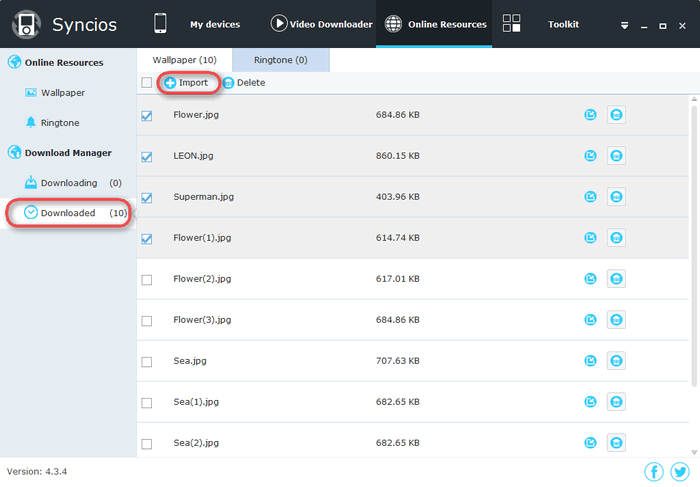Select Wallpaper in the sidebar
The image size is (700, 487).
click(62, 93)
